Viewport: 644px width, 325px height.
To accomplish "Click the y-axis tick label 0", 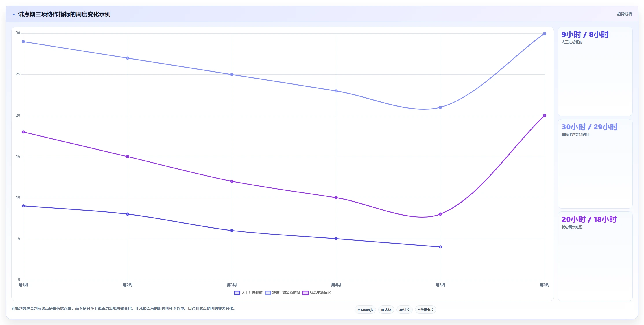I will 19,280.
